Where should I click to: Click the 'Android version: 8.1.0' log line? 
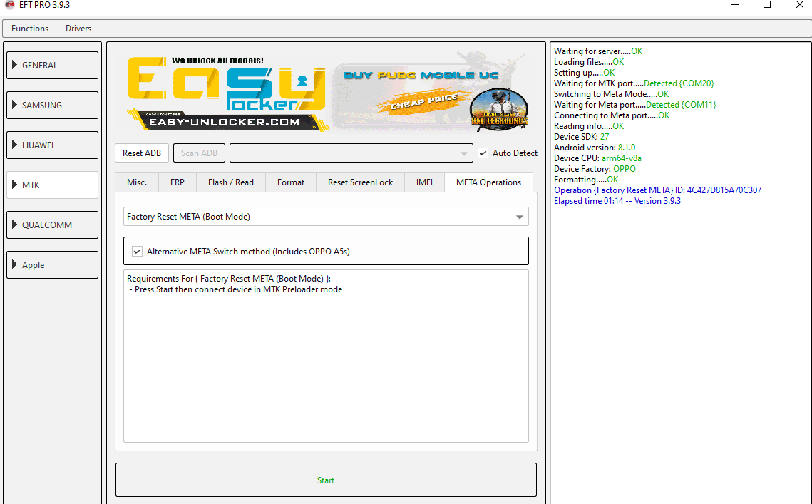click(595, 148)
